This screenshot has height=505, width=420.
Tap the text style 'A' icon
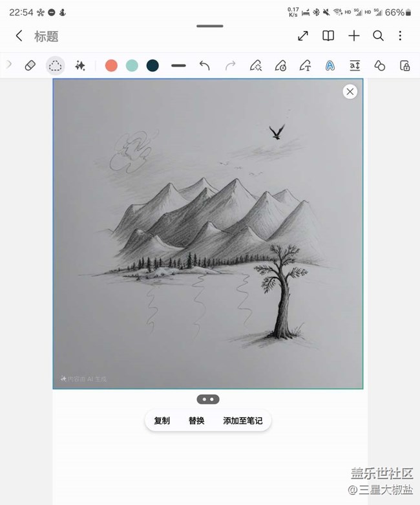click(330, 66)
